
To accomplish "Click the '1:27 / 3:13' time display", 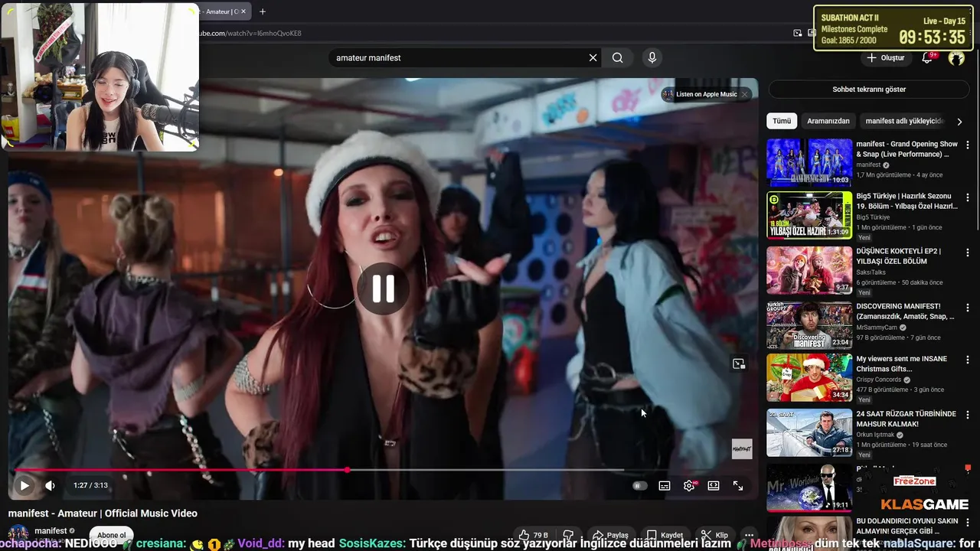I will (90, 485).
